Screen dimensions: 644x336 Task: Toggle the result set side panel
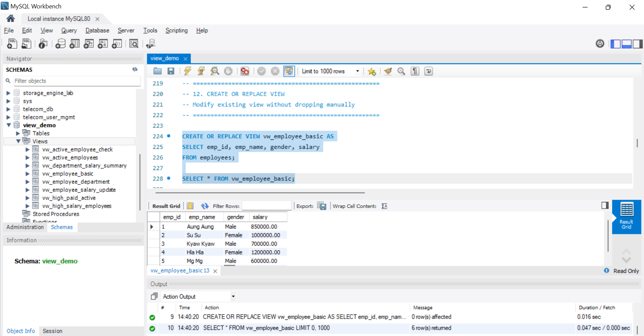click(605, 205)
